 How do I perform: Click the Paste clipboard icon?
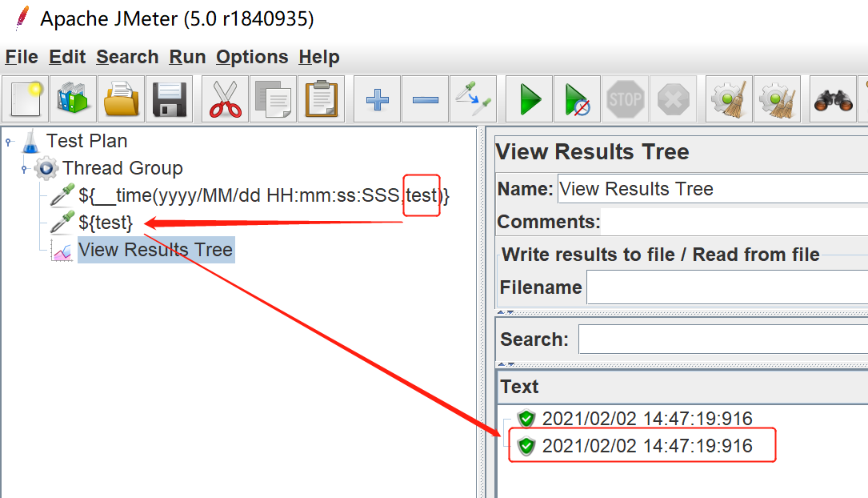(322, 99)
